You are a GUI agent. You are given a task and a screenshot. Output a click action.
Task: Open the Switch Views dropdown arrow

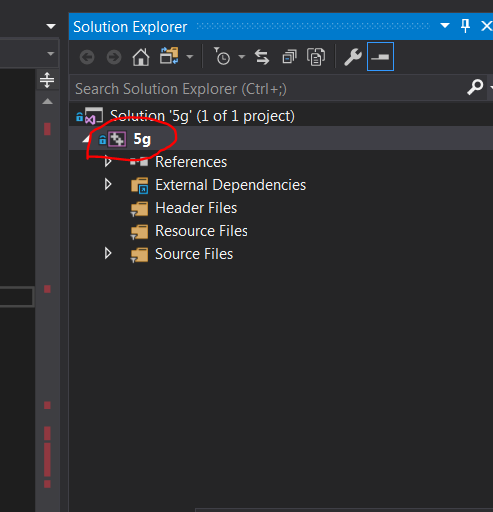click(190, 57)
